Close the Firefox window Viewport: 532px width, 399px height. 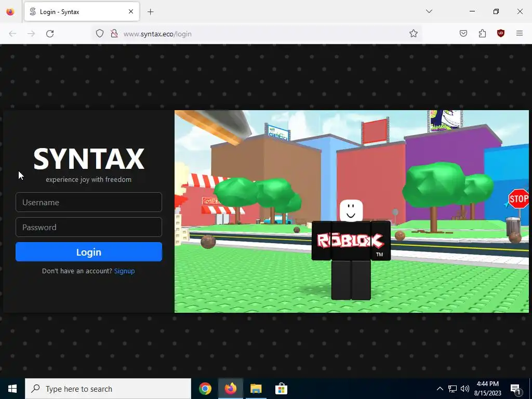click(x=520, y=11)
